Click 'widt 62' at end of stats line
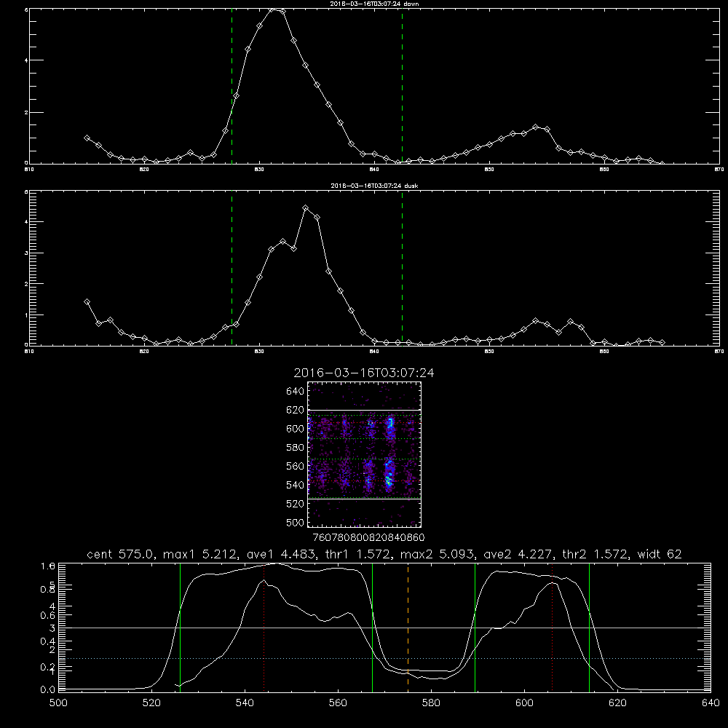Viewport: 728px width, 728px height. pyautogui.click(x=660, y=554)
